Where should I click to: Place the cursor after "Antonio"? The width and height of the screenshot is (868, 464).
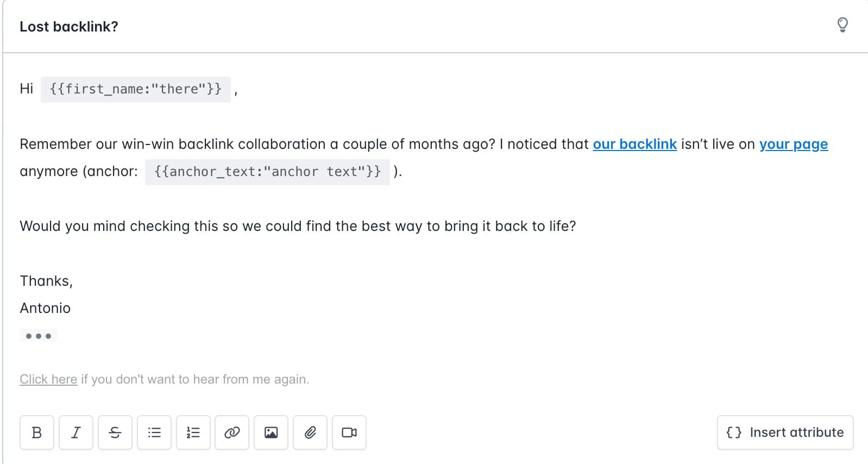click(x=72, y=308)
